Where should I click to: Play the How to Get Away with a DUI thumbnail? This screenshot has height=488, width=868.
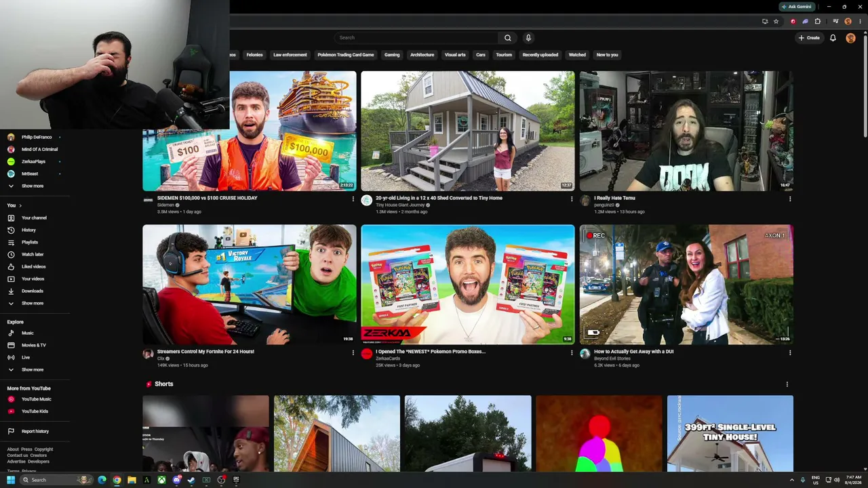click(686, 285)
